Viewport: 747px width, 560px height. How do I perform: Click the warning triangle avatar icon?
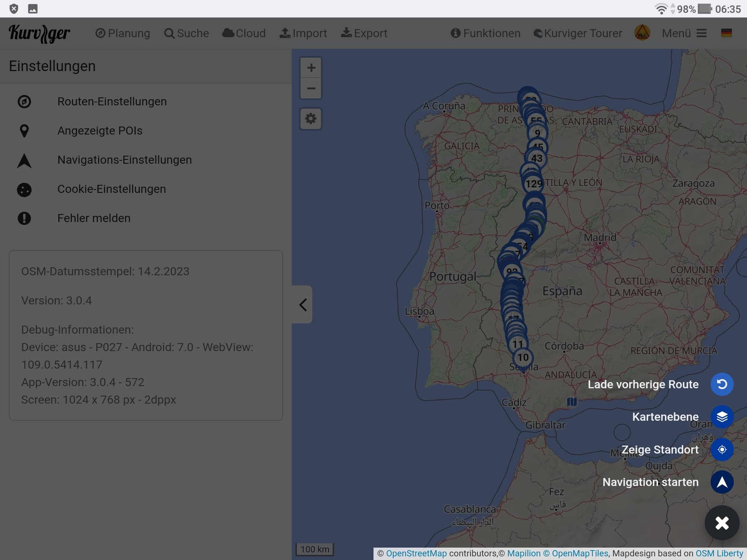coord(642,33)
